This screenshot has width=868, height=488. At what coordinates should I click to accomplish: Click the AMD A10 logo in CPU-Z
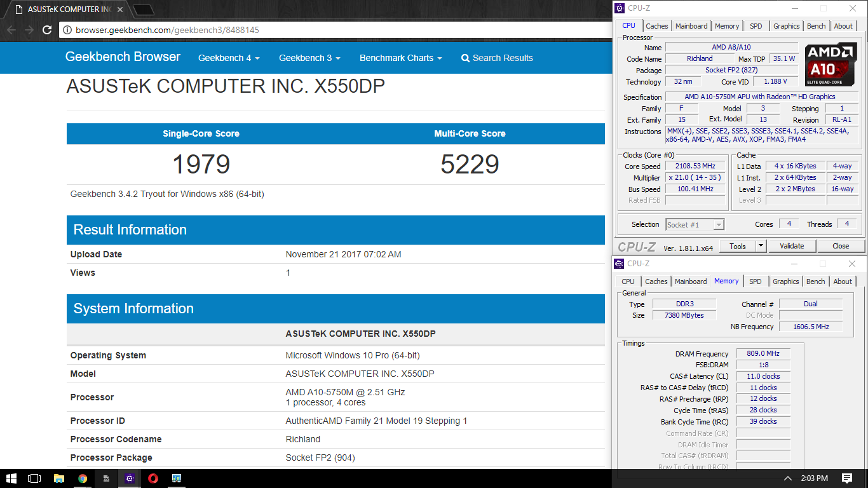click(830, 65)
